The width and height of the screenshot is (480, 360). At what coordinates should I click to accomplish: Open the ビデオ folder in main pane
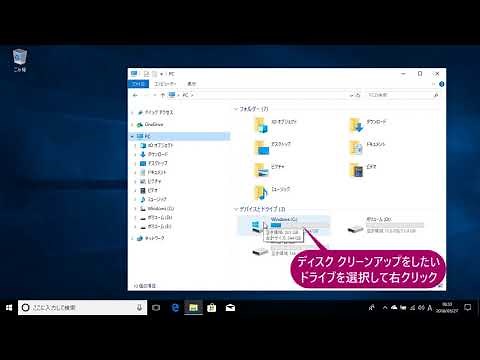362,170
